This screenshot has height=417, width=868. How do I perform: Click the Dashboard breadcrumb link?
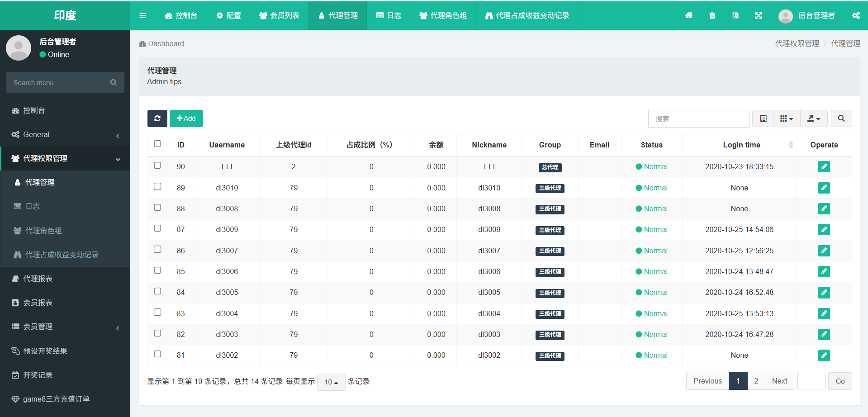pyautogui.click(x=161, y=44)
